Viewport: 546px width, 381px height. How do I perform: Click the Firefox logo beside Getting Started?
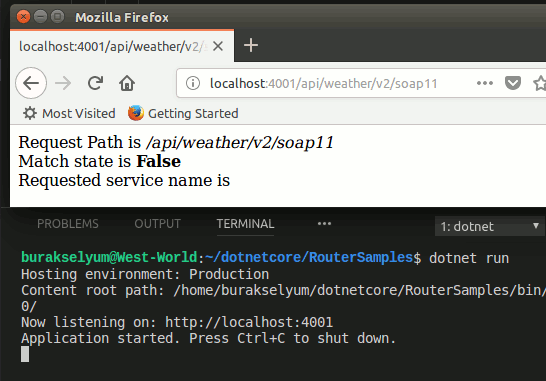pos(136,113)
